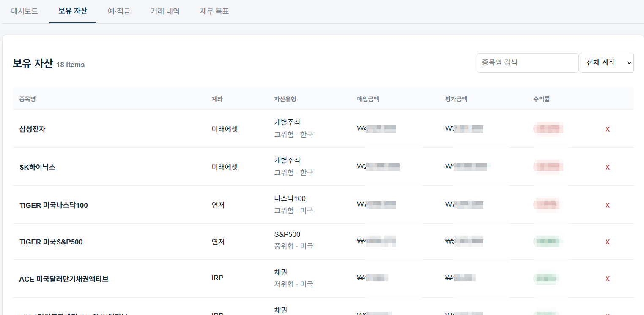Screen dimensions: 644x315
Task: Click the 자산유형 column header
Action: pos(285,99)
